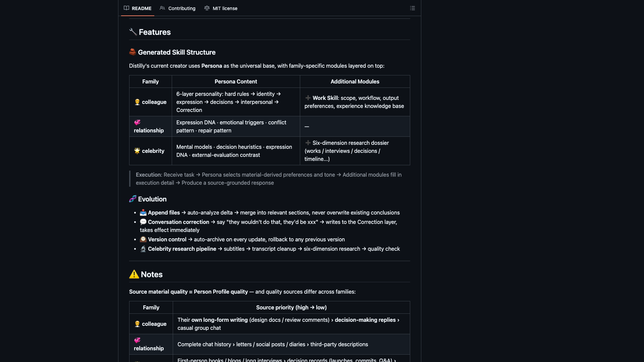Click the Additional Modules column header
Image resolution: width=644 pixels, height=362 pixels.
click(355, 81)
